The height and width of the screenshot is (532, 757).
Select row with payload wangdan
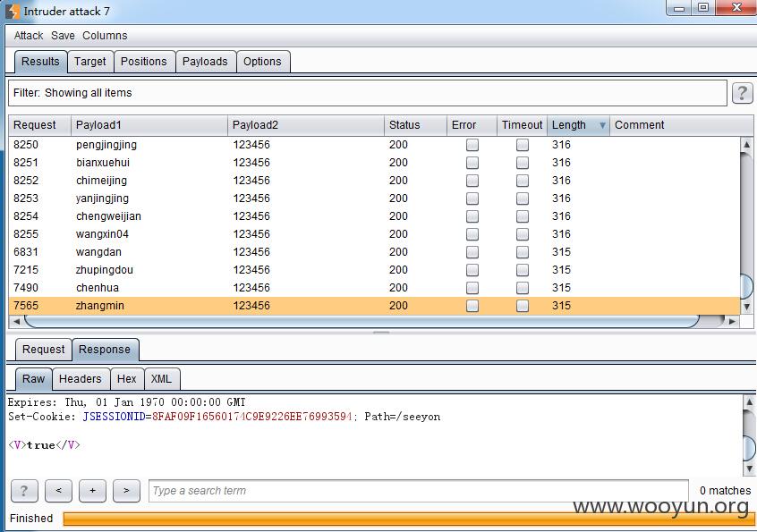(374, 252)
